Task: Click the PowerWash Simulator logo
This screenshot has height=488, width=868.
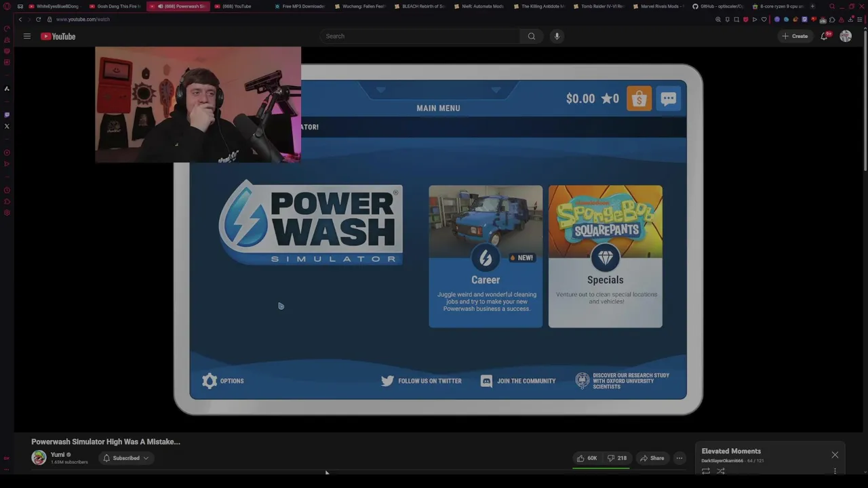Action: click(x=311, y=222)
